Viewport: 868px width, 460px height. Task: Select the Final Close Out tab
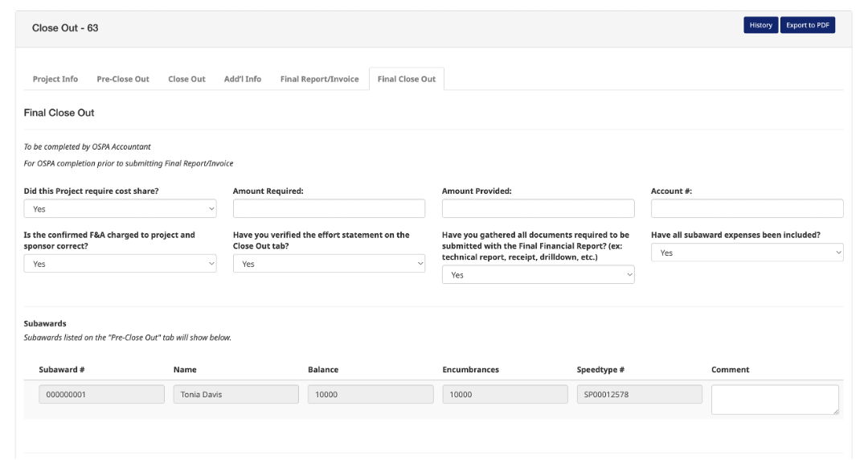[407, 79]
